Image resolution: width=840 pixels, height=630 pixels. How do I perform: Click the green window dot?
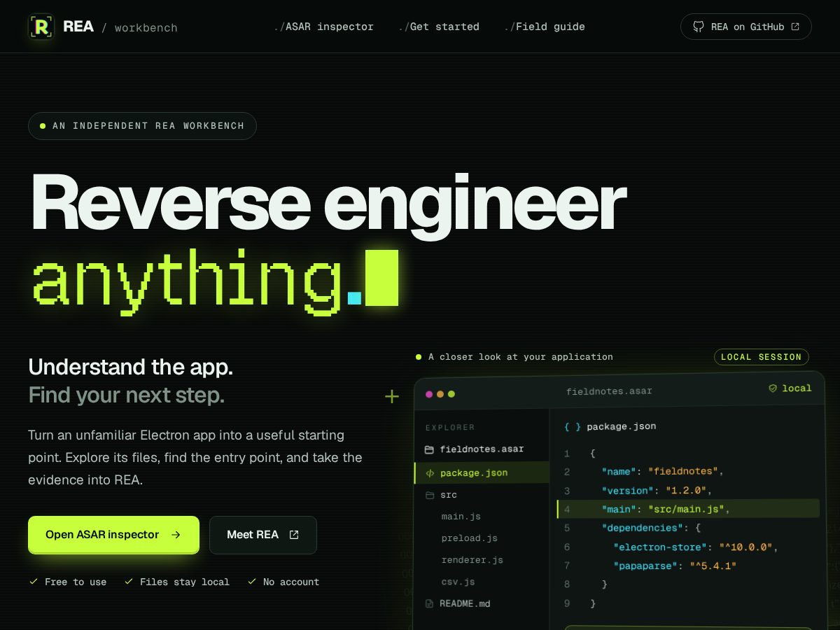[x=451, y=394]
